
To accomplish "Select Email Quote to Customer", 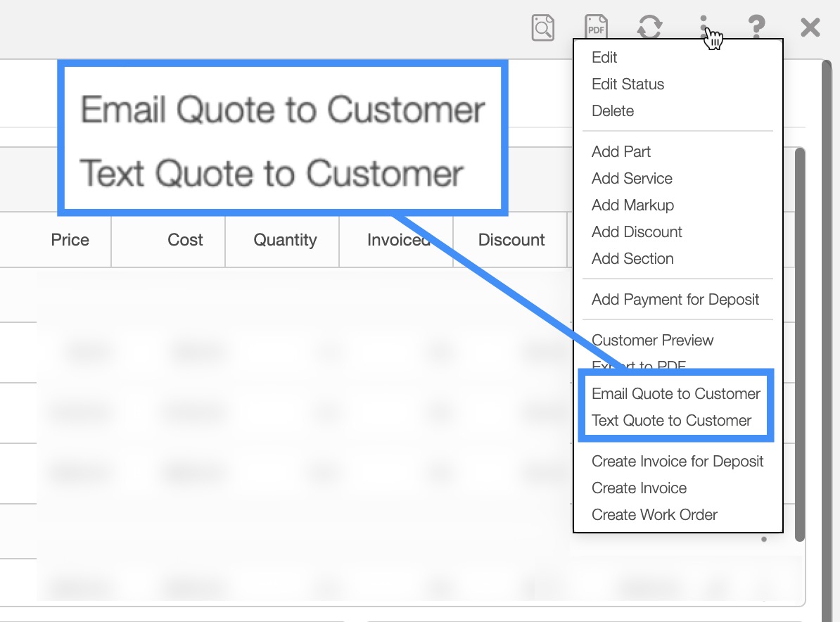I will pos(676,394).
